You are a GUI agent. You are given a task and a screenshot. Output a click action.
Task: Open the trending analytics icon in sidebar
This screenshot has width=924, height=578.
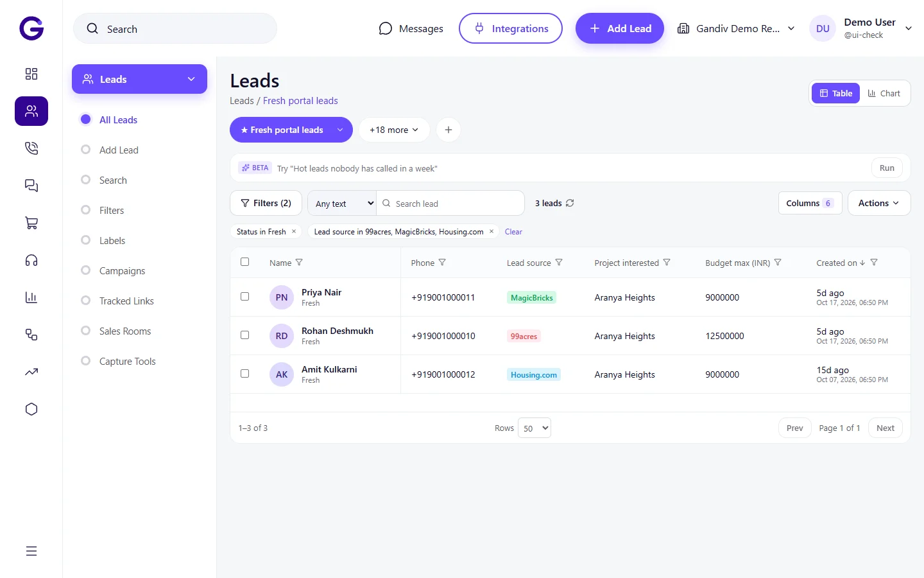(x=31, y=372)
